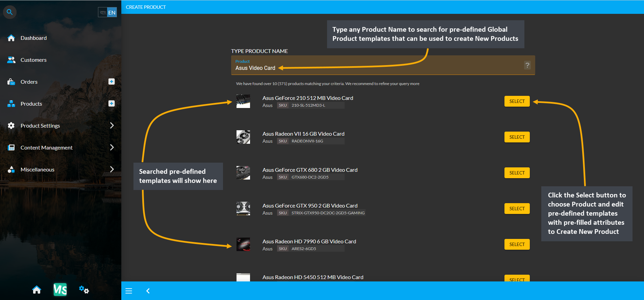Open the Dashboard menu item
The width and height of the screenshot is (644, 300).
33,38
